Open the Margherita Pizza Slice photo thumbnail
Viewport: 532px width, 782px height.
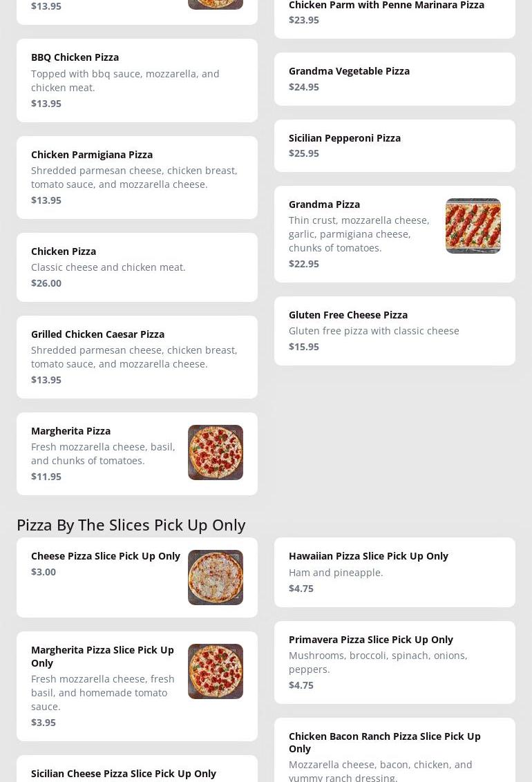point(215,671)
